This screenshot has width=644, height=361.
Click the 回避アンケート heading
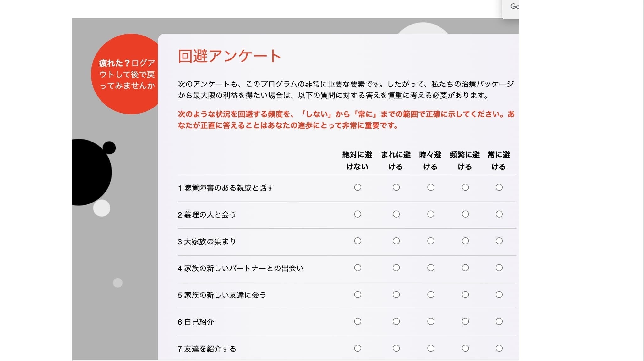click(229, 56)
